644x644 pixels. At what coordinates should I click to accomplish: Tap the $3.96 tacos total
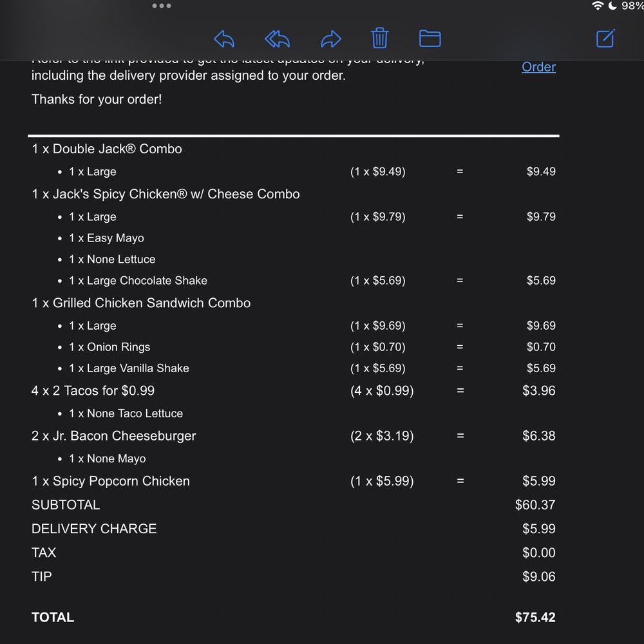pos(539,391)
